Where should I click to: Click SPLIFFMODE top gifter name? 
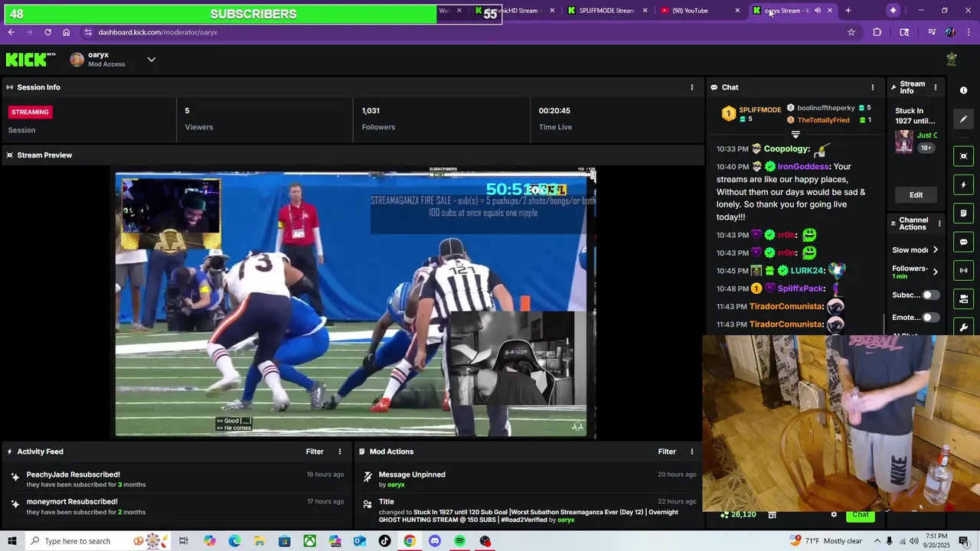click(x=759, y=110)
